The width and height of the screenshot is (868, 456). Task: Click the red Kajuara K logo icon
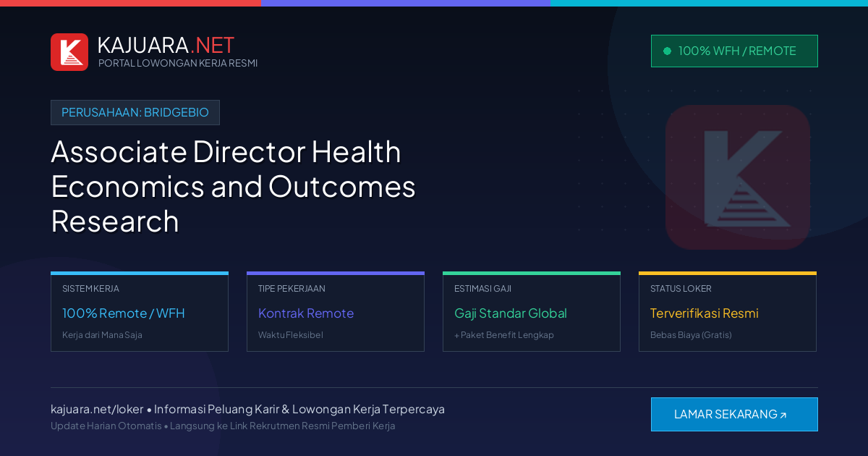click(69, 52)
